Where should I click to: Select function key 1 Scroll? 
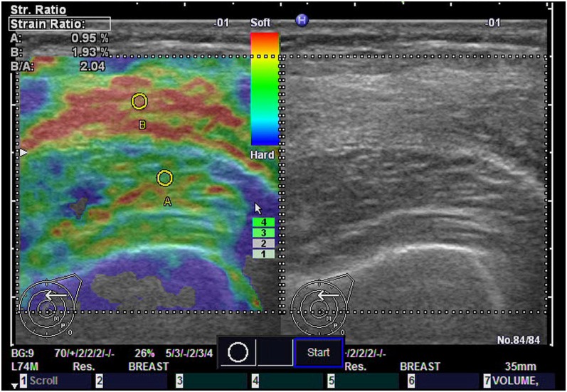pyautogui.click(x=55, y=381)
